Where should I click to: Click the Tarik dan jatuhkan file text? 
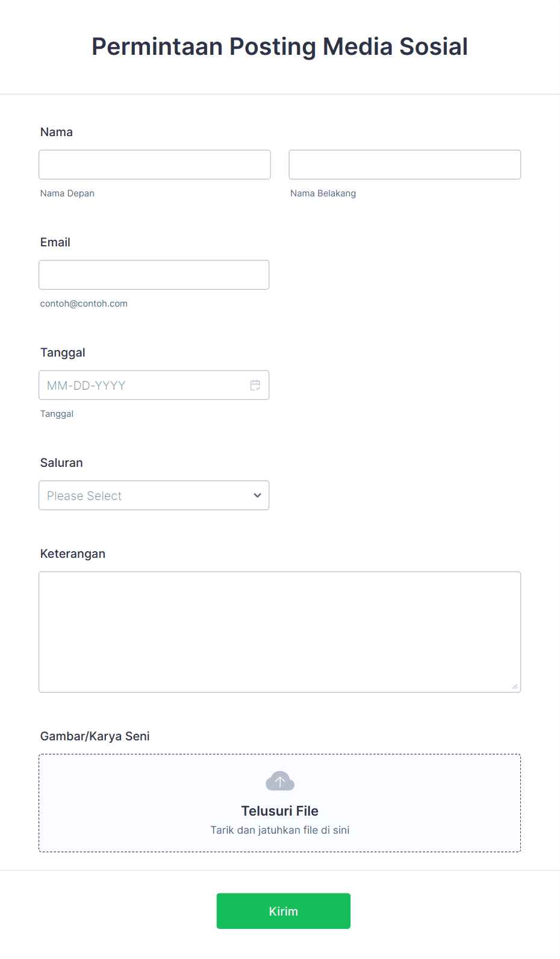click(280, 830)
